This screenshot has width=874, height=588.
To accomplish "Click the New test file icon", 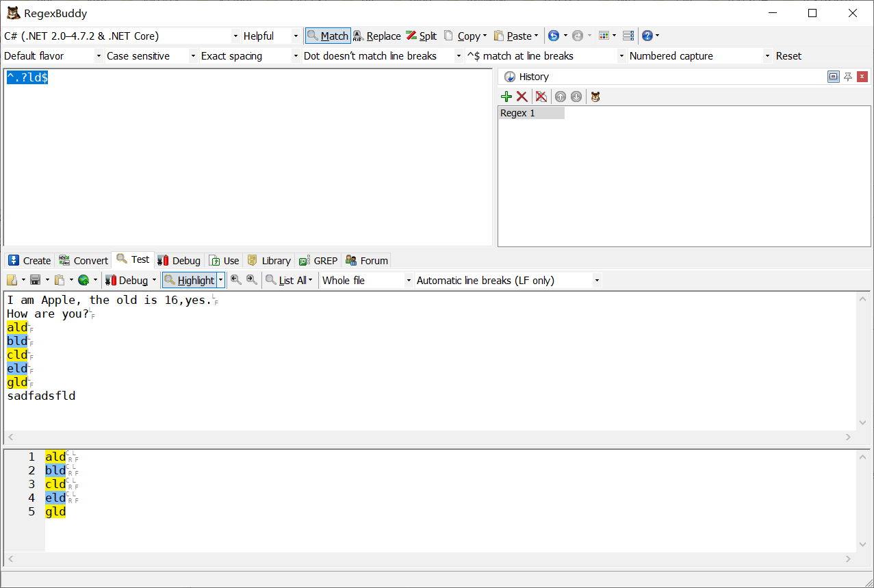I will pyautogui.click(x=12, y=280).
